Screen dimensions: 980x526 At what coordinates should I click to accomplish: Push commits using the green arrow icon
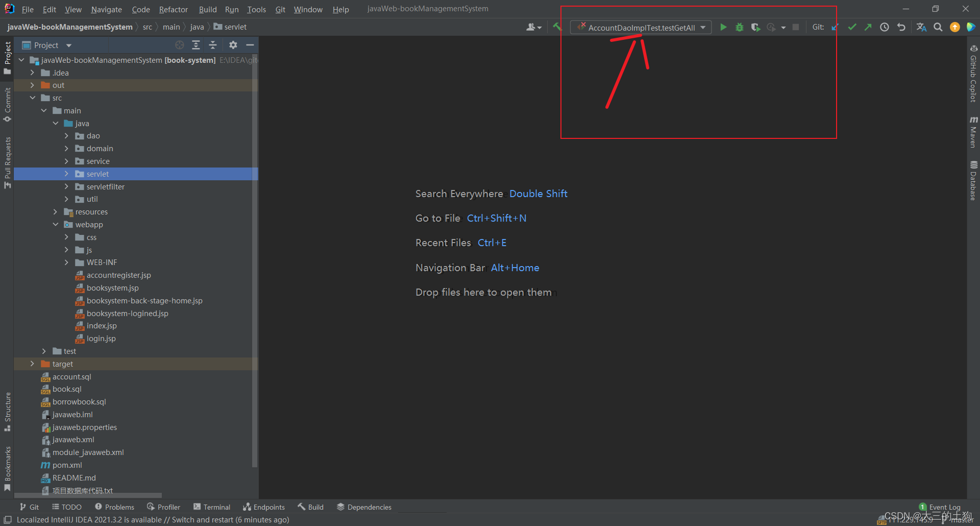[868, 27]
